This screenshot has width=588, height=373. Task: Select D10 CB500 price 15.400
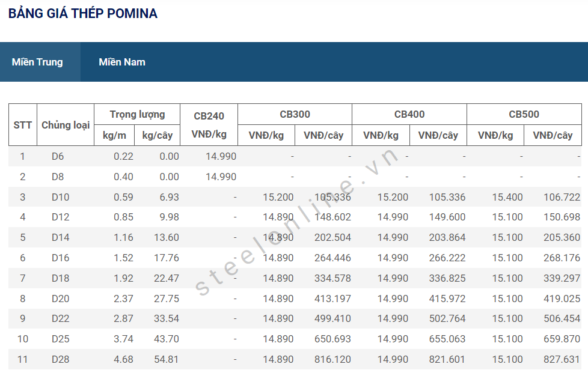507,197
